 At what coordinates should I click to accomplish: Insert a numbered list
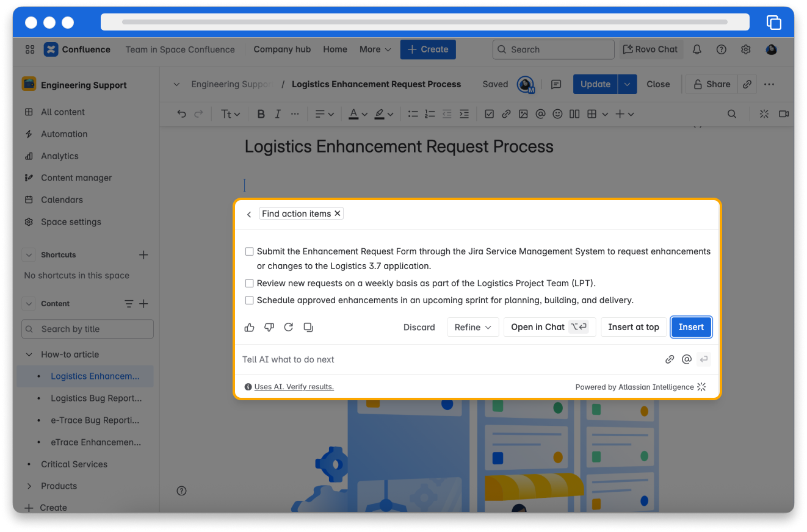click(430, 113)
